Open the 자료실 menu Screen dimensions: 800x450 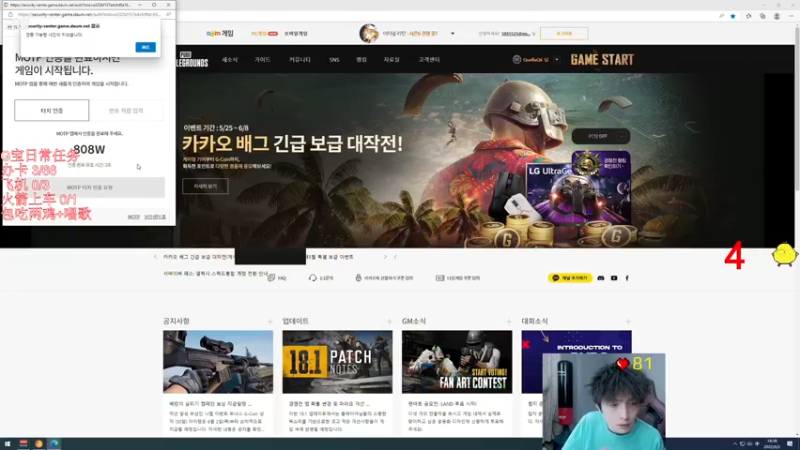click(391, 60)
